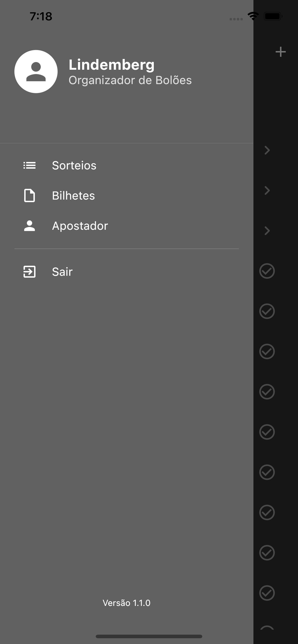Tap the home indicator bar
Image resolution: width=298 pixels, height=644 pixels.
pyautogui.click(x=149, y=636)
